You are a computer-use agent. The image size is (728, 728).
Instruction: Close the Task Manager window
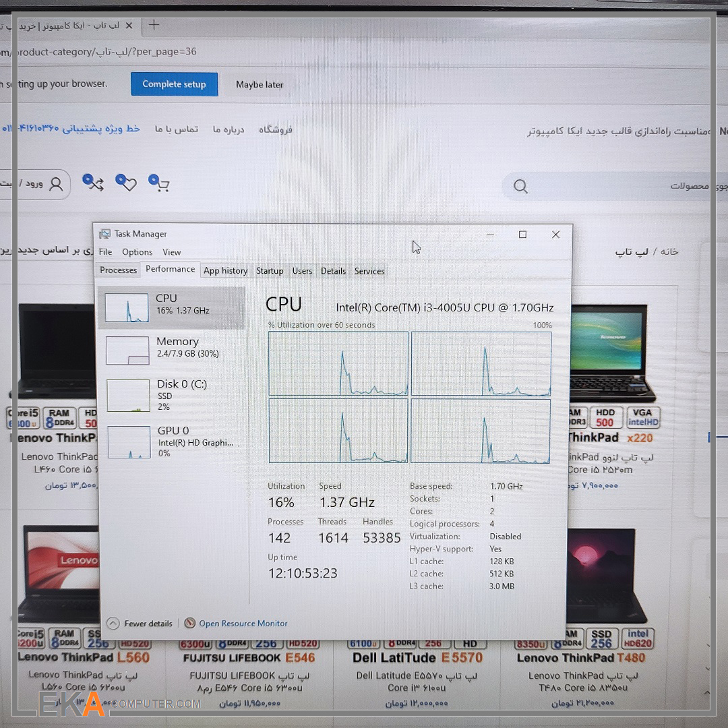point(555,235)
